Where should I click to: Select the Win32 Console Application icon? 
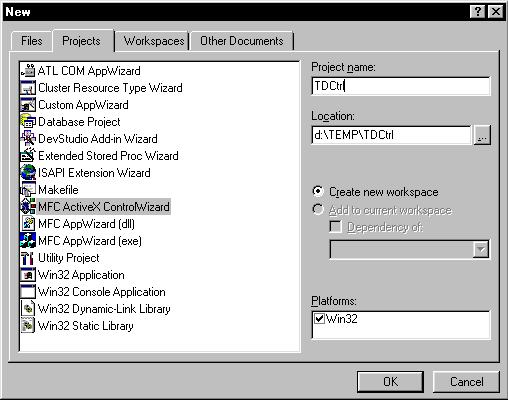tap(28, 291)
